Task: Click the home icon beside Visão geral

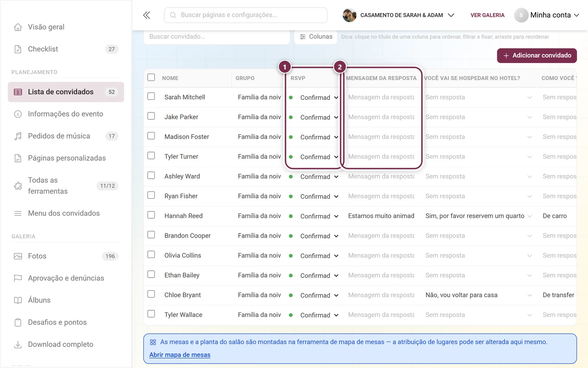Action: (18, 27)
